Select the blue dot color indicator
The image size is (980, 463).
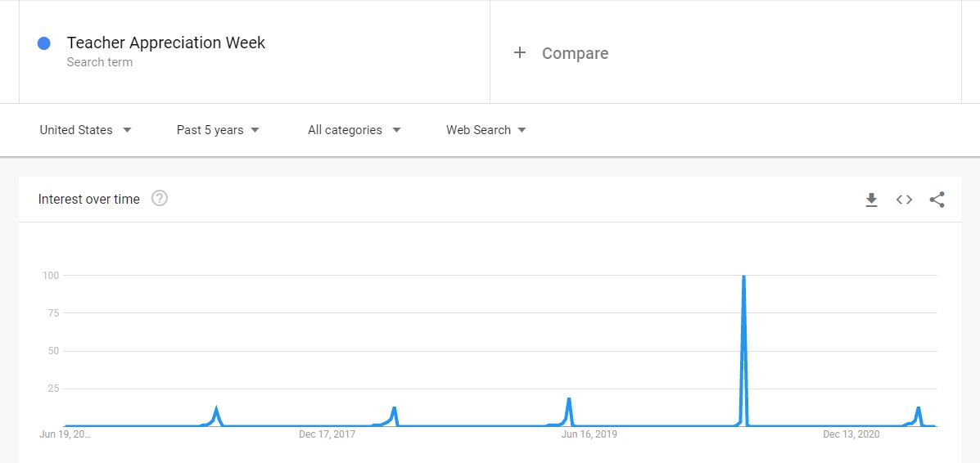pos(43,43)
